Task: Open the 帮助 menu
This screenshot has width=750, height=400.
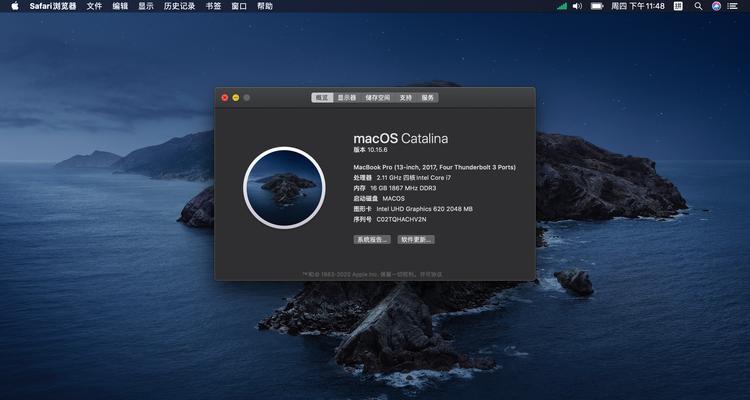Action: [265, 6]
